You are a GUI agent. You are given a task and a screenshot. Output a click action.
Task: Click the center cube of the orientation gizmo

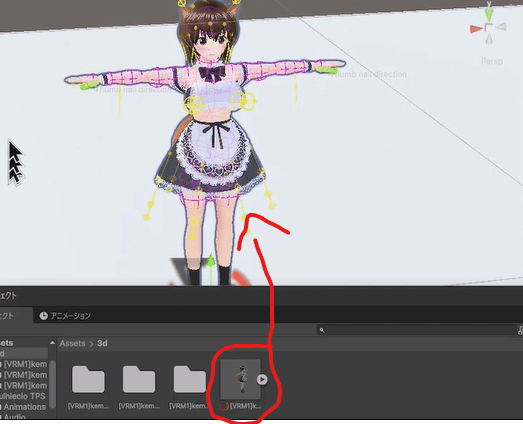tap(489, 28)
